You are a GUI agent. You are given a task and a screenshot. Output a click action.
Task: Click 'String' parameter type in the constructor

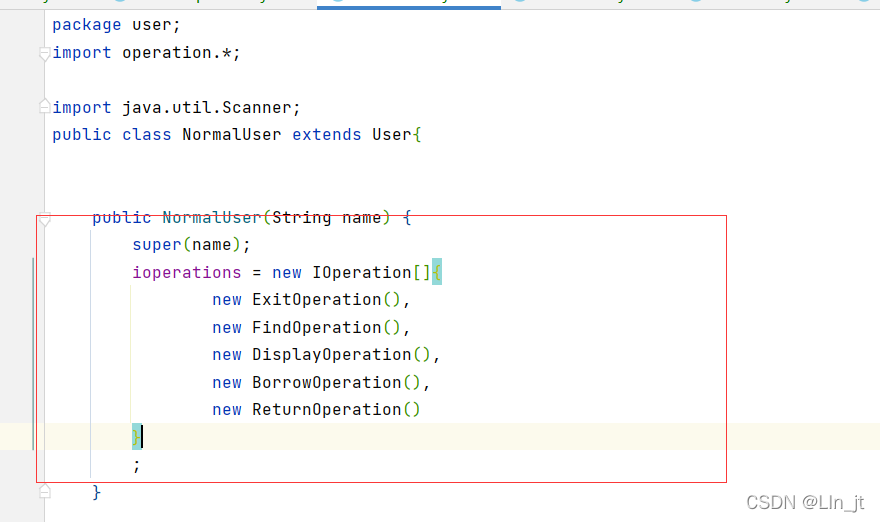[x=301, y=218]
